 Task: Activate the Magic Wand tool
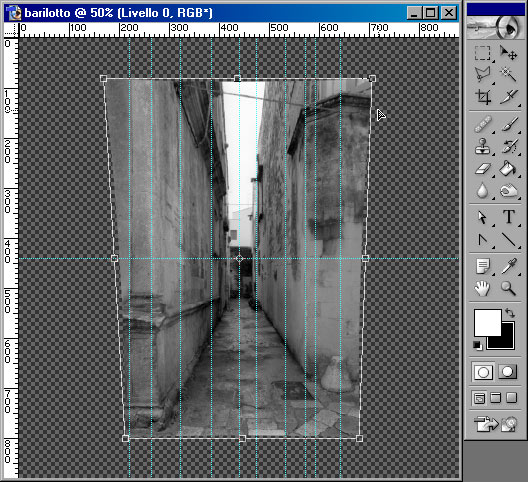(508, 75)
